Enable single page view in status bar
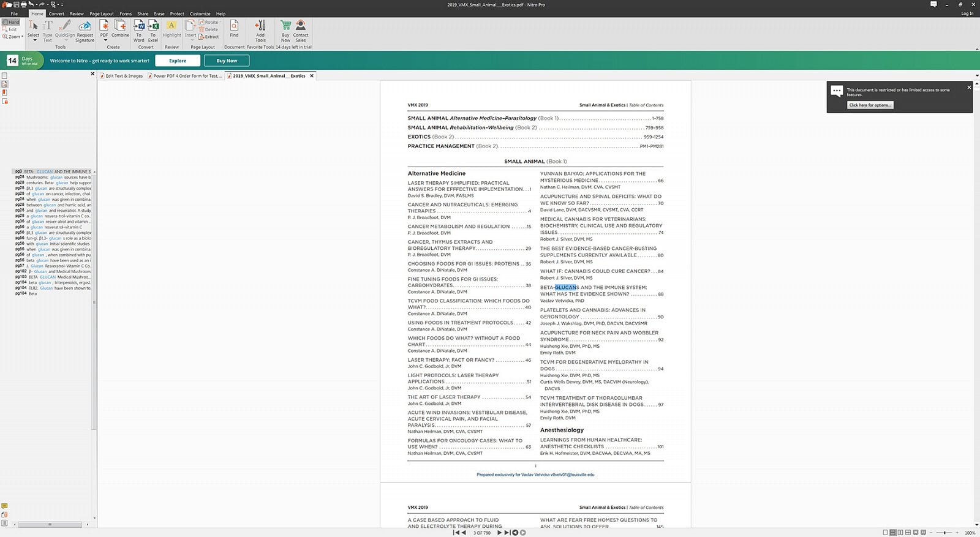 [x=885, y=533]
